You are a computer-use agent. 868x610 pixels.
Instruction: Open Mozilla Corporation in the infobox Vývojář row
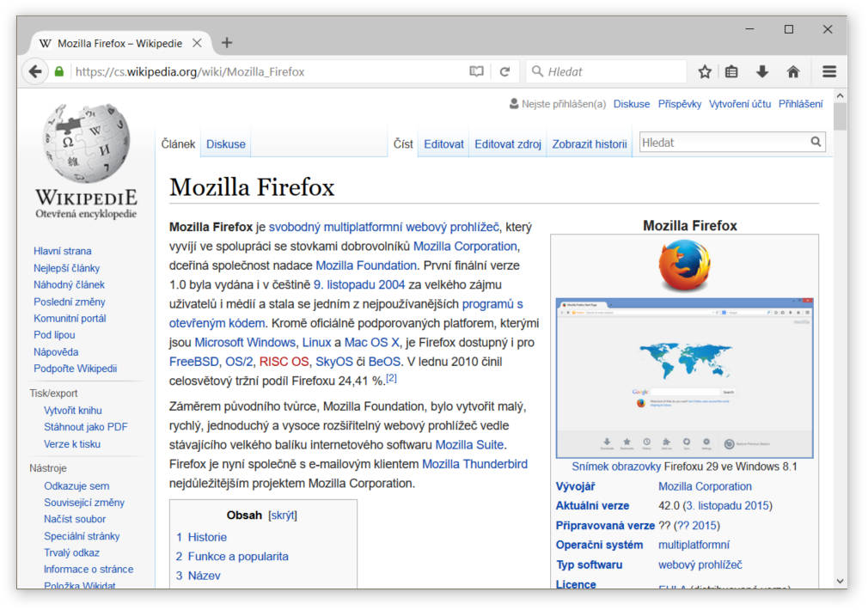705,486
